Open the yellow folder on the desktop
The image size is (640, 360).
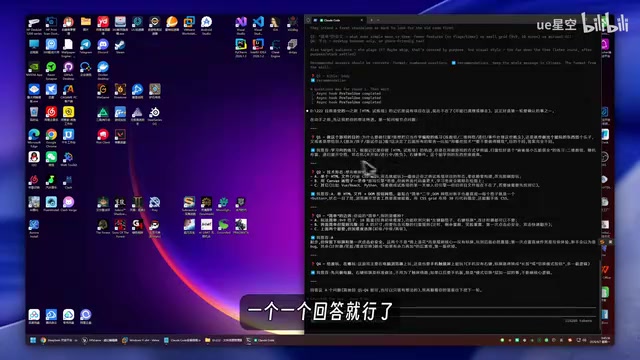coord(86,23)
